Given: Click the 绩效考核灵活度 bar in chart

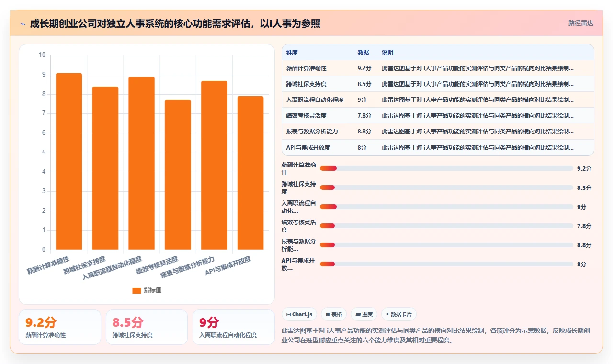Looking at the screenshot, I should [x=178, y=175].
